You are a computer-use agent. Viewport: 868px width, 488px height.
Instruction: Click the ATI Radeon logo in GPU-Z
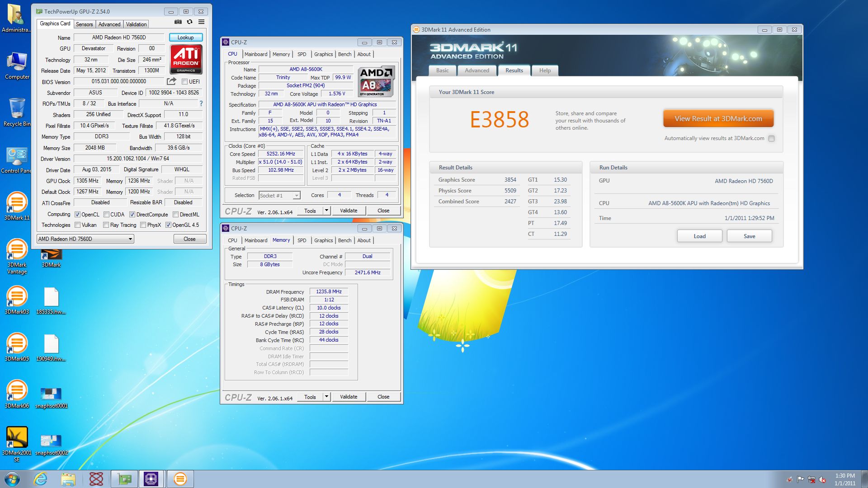(186, 59)
